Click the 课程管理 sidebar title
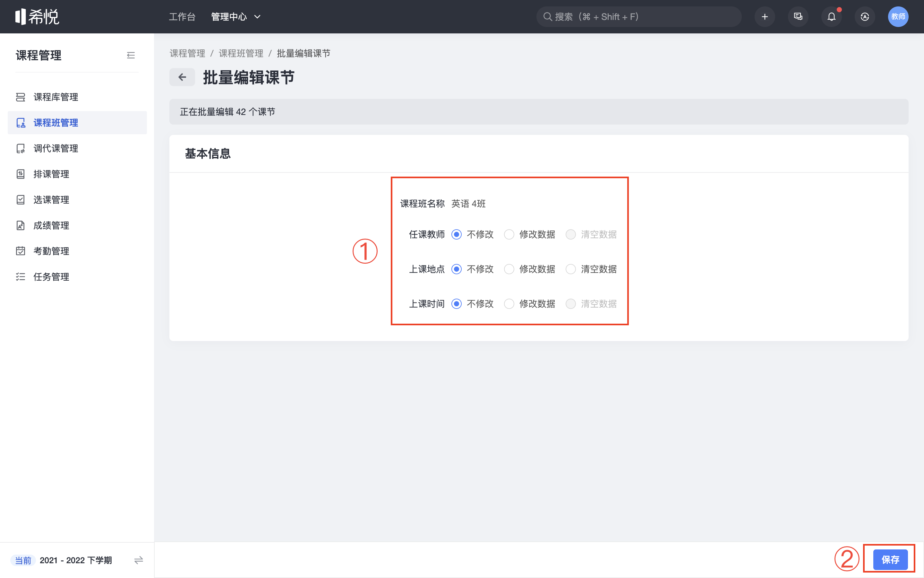 tap(38, 56)
